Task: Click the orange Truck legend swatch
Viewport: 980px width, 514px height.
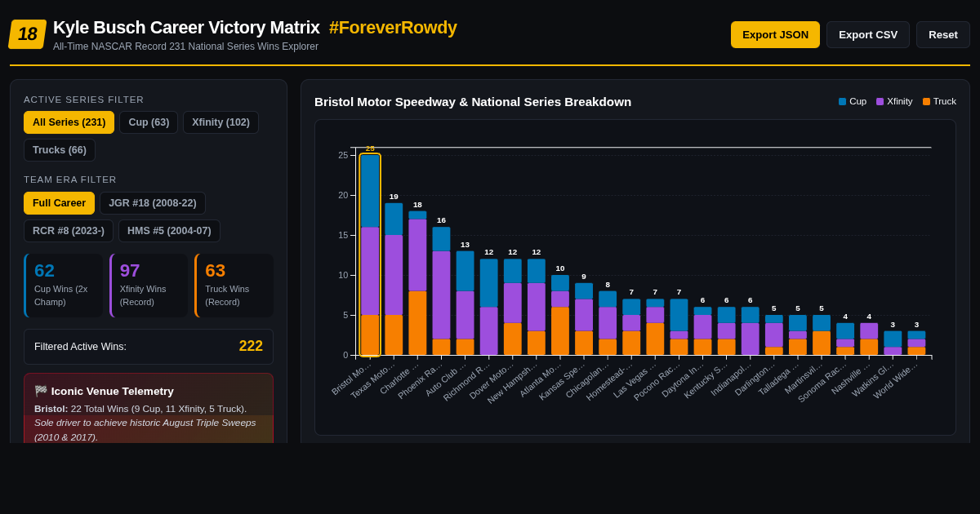Action: pos(926,101)
